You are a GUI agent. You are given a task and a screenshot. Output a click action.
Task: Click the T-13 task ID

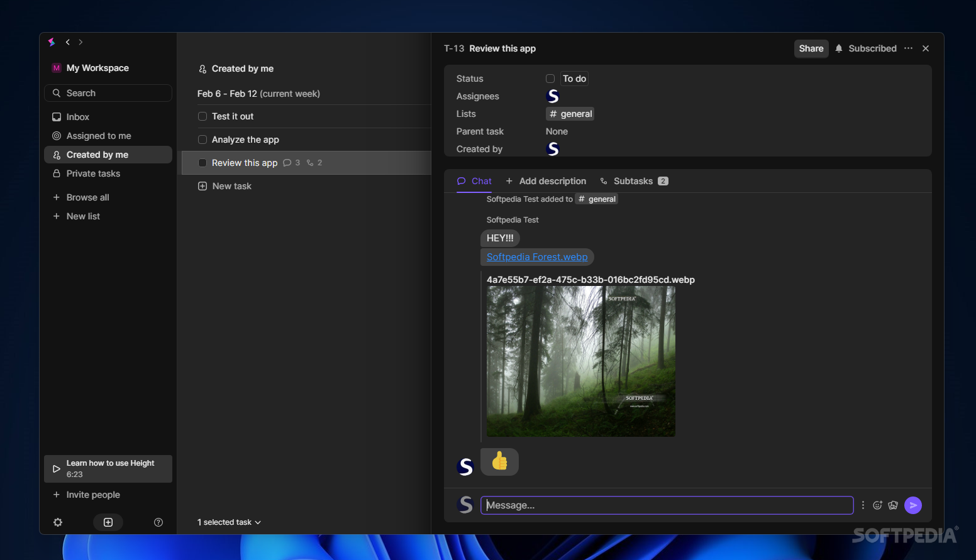(x=454, y=48)
